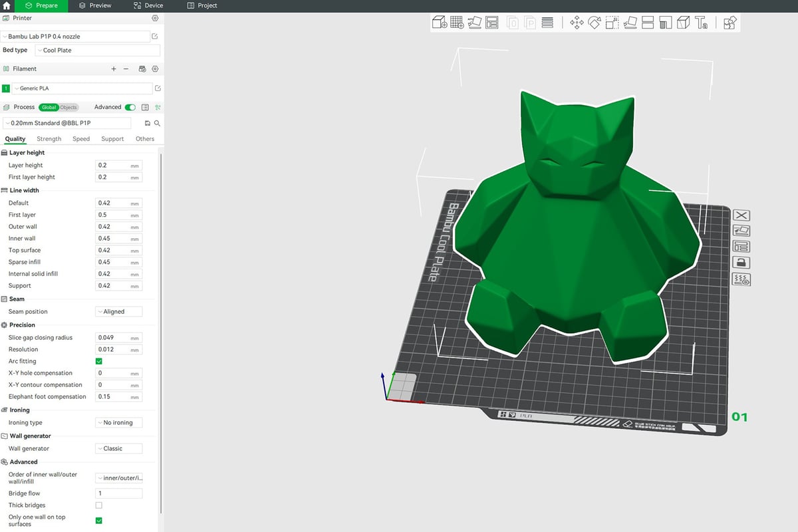Switch process scope to Global
This screenshot has height=532, width=798.
[49, 107]
